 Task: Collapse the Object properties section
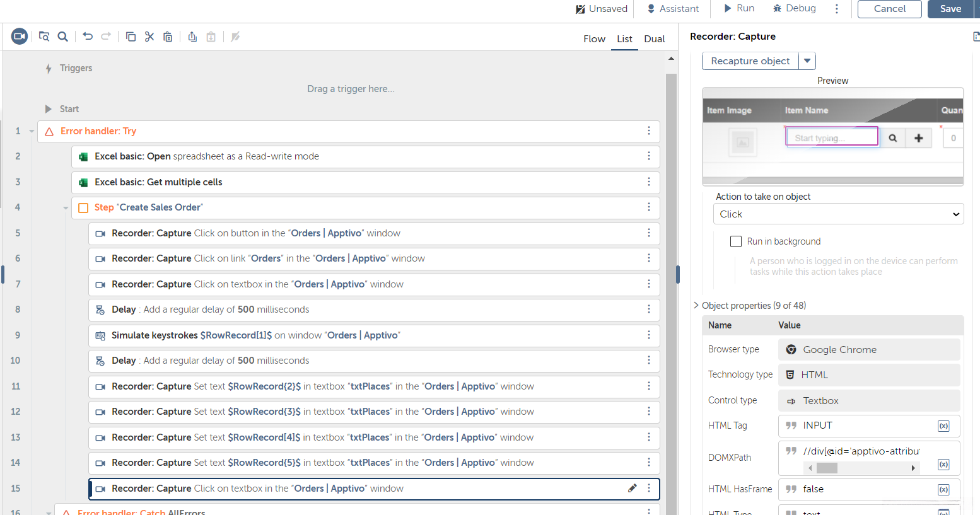coord(696,306)
